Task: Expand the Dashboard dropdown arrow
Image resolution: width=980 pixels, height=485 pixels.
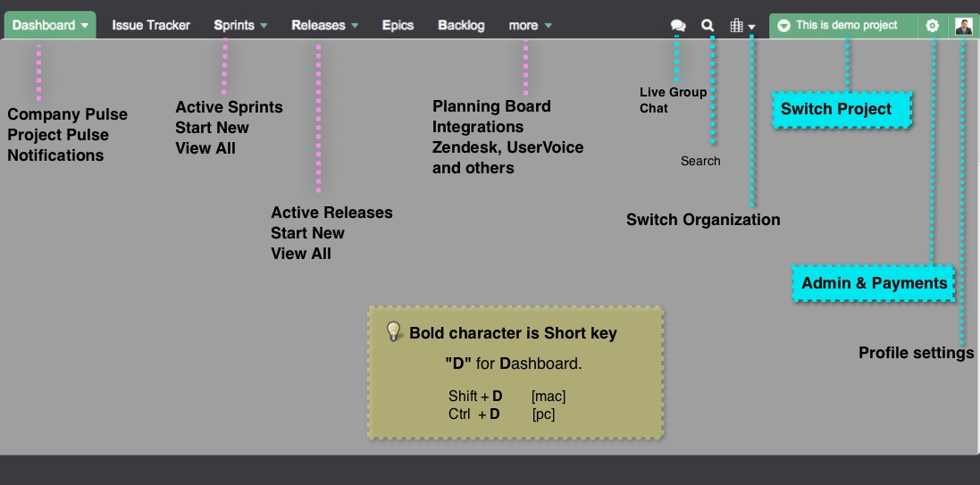Action: [x=85, y=26]
